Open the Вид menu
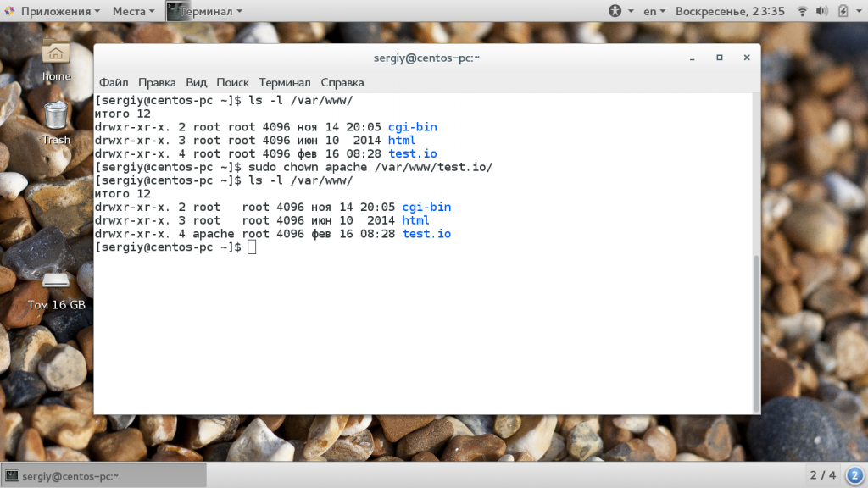The width and height of the screenshot is (868, 488). pos(196,82)
